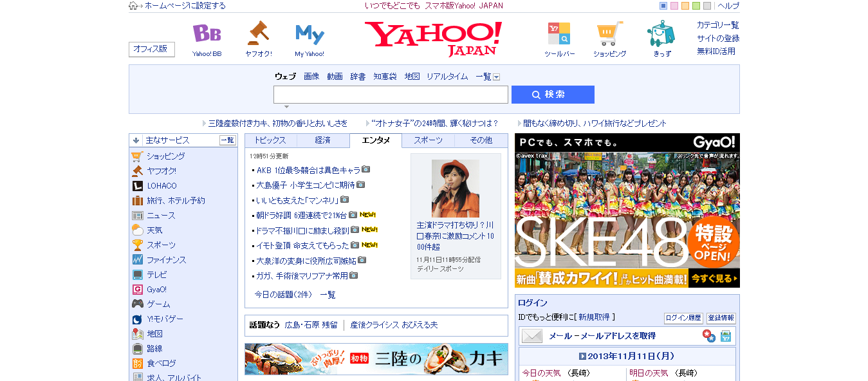Image resolution: width=868 pixels, height=381 pixels.
Task: Switch to the 経済 tab
Action: point(323,140)
